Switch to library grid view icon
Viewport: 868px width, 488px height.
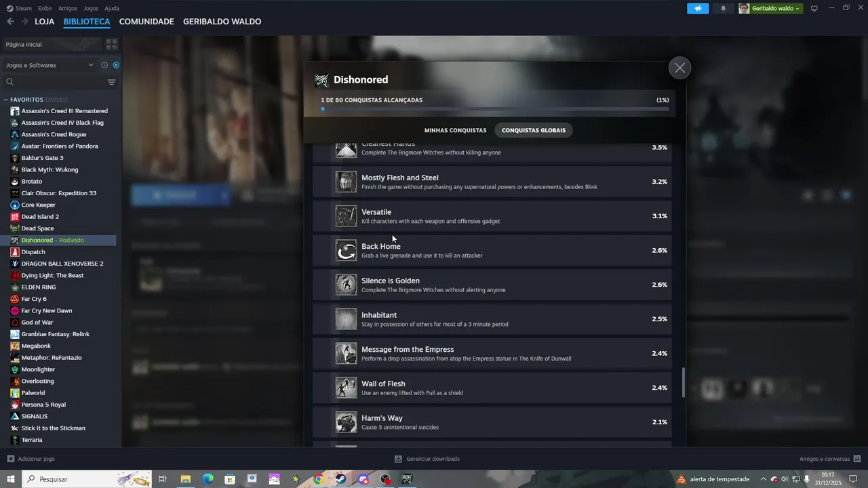(x=112, y=44)
